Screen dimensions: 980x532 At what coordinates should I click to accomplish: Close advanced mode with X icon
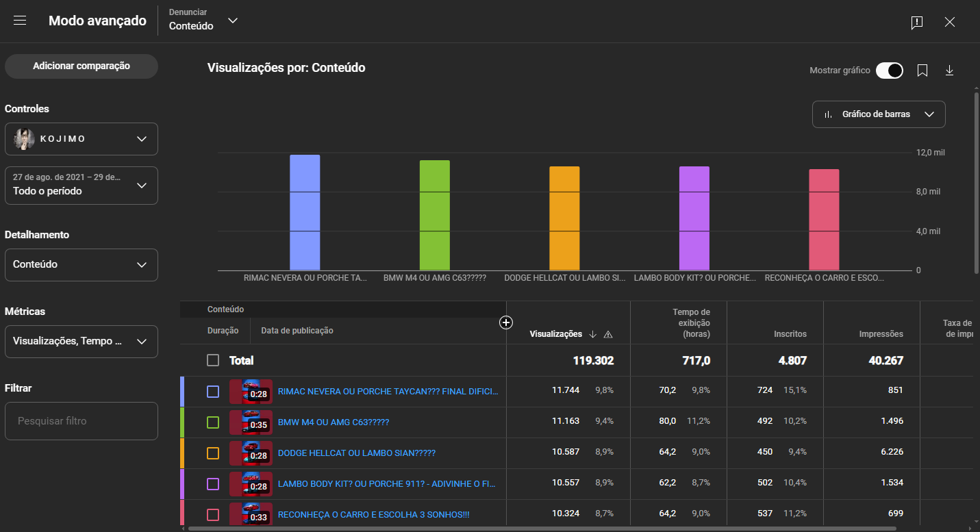[950, 22]
